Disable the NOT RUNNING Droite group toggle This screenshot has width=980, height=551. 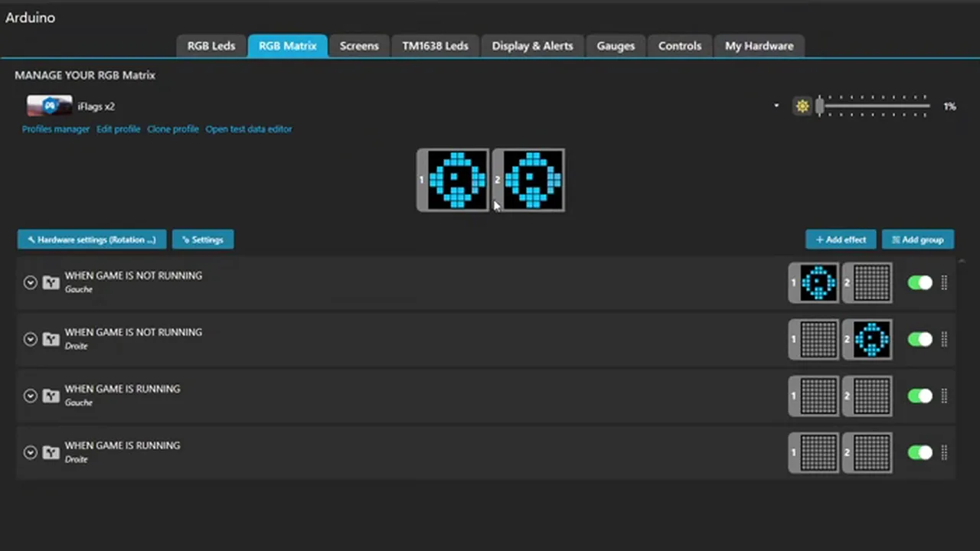coord(920,339)
